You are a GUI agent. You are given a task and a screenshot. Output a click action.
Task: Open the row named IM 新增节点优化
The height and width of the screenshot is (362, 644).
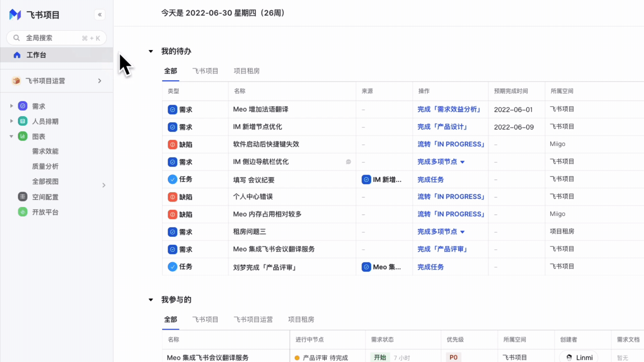click(257, 127)
